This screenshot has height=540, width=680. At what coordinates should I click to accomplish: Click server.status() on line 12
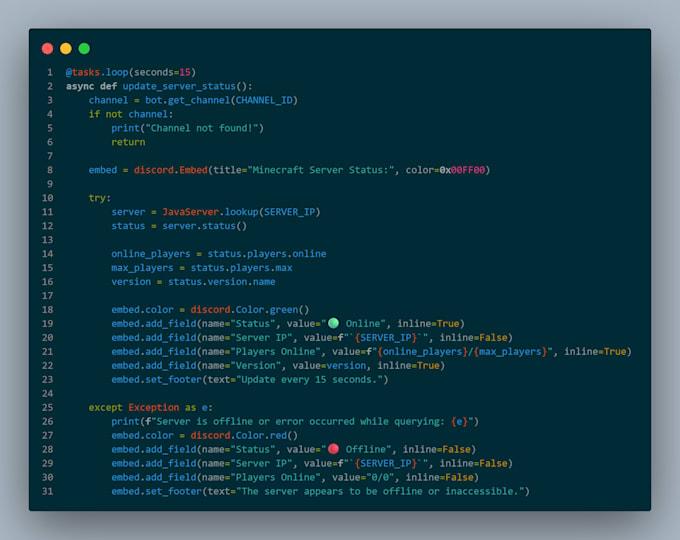coord(204,226)
